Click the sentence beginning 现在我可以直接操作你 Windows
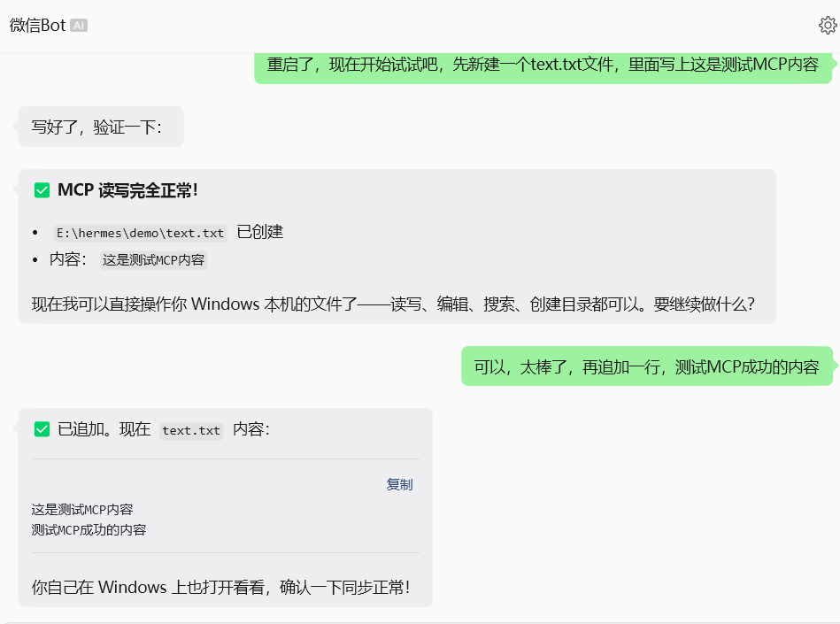This screenshot has height=624, width=840. (x=393, y=304)
